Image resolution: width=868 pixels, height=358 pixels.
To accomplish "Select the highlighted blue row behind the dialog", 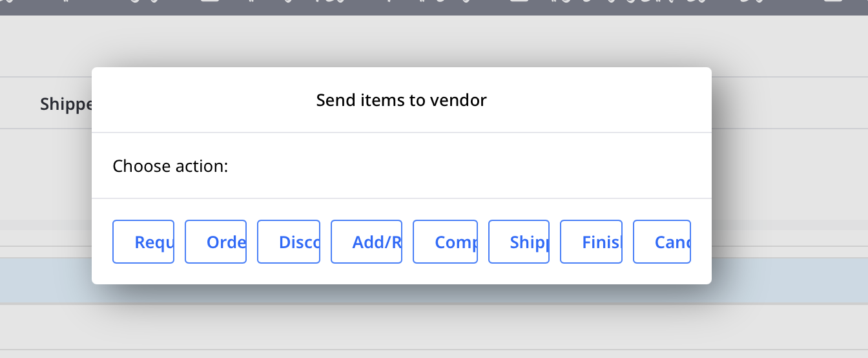I will coord(45,280).
